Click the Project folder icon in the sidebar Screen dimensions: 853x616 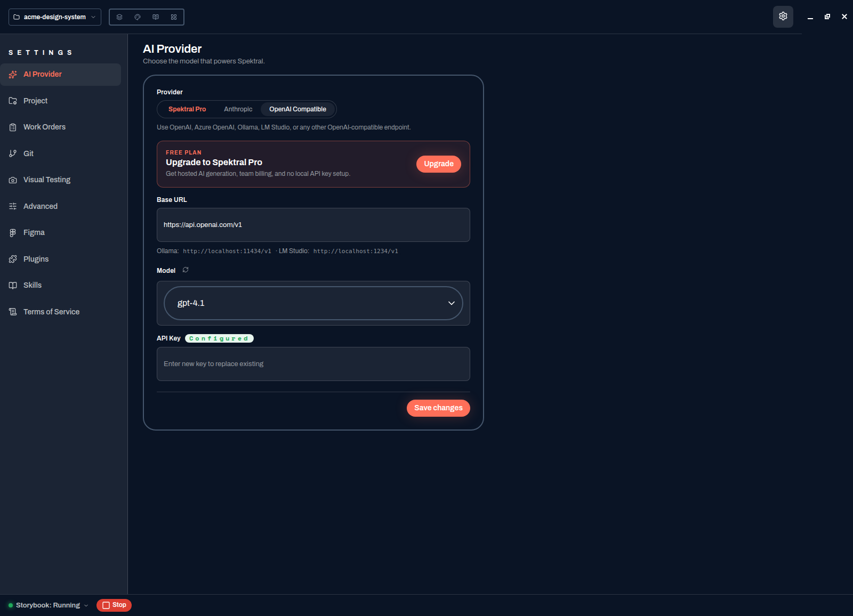coord(13,101)
